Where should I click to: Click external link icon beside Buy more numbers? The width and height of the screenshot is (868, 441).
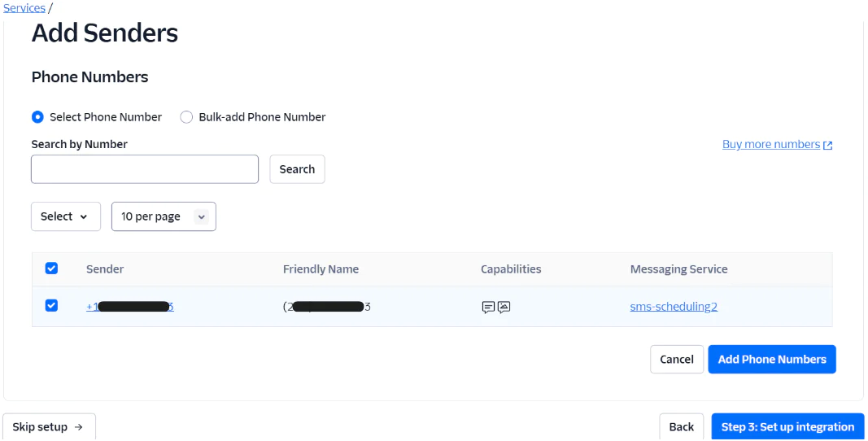[828, 146]
